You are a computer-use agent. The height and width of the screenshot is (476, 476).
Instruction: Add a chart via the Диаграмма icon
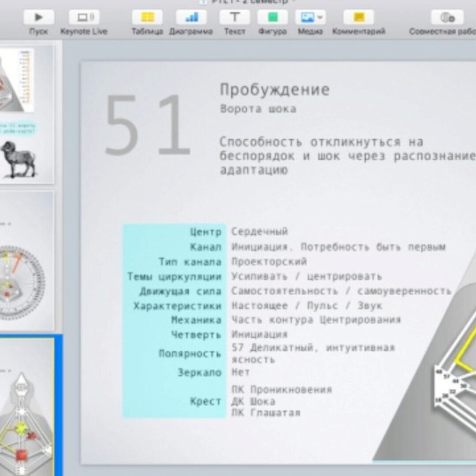pos(191,18)
